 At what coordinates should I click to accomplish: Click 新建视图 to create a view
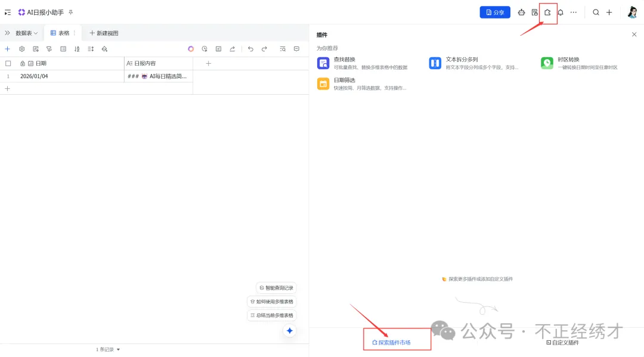[104, 33]
